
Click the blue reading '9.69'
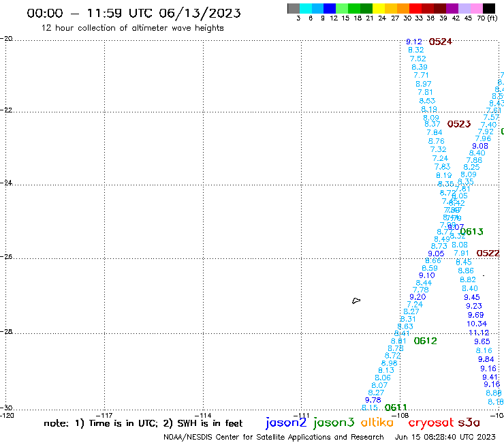475,315
